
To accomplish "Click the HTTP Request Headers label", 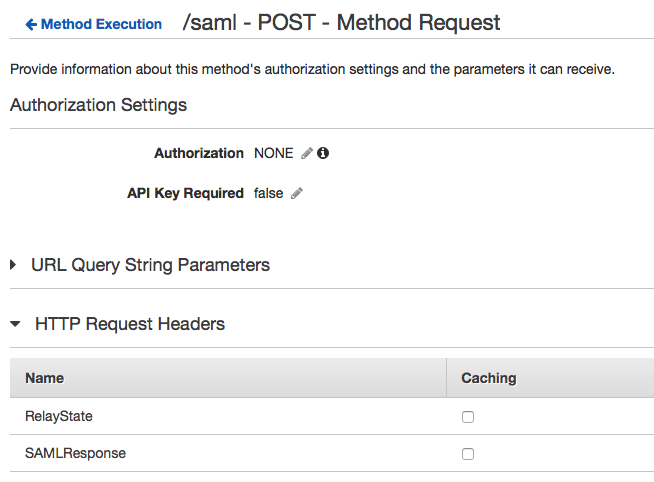I will (130, 324).
